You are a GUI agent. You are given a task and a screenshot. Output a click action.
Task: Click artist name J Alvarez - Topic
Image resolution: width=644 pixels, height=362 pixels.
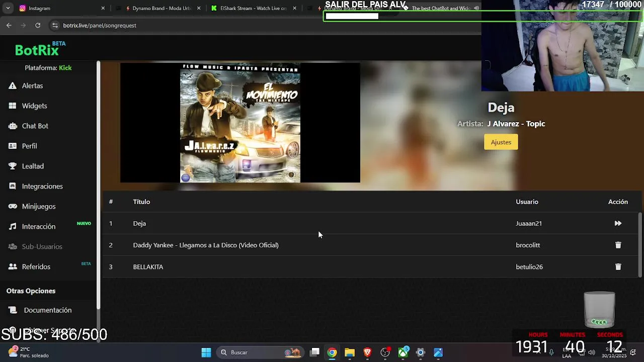[516, 124]
